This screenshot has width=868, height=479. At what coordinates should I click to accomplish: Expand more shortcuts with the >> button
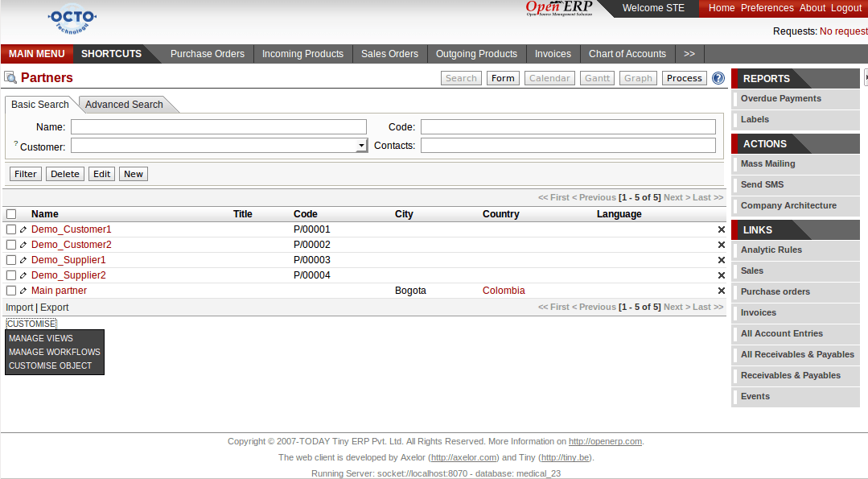click(x=689, y=54)
